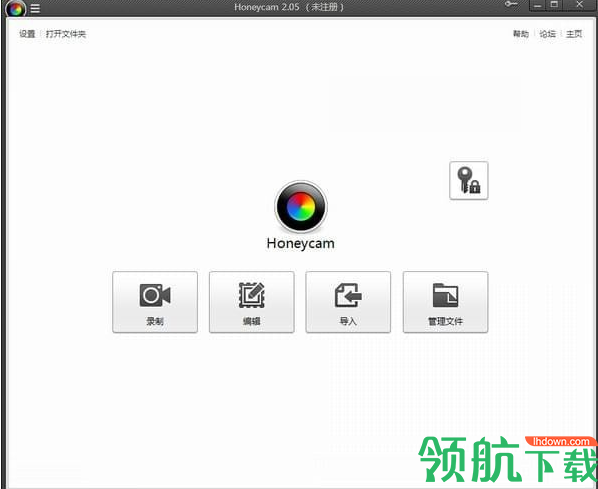Screen dimensions: 598x489
Task: Go to the 主页 homepage link
Action: [x=574, y=34]
